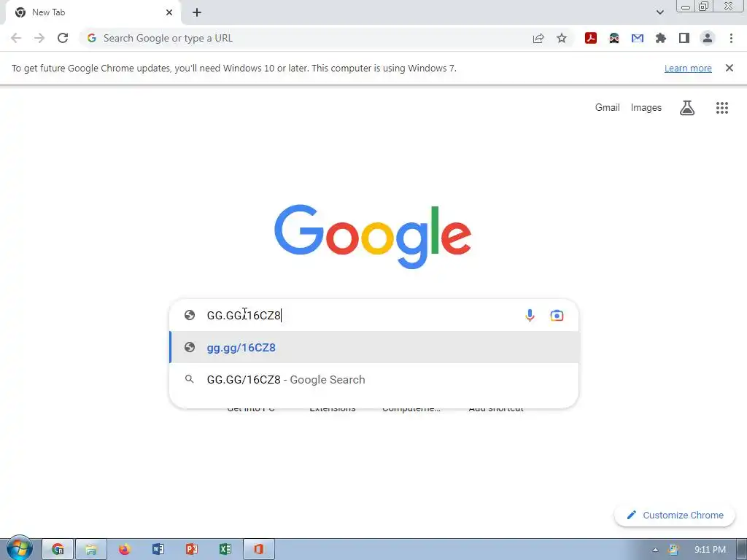Open the tab search dropdown arrow
The width and height of the screenshot is (747, 560).
click(x=659, y=12)
